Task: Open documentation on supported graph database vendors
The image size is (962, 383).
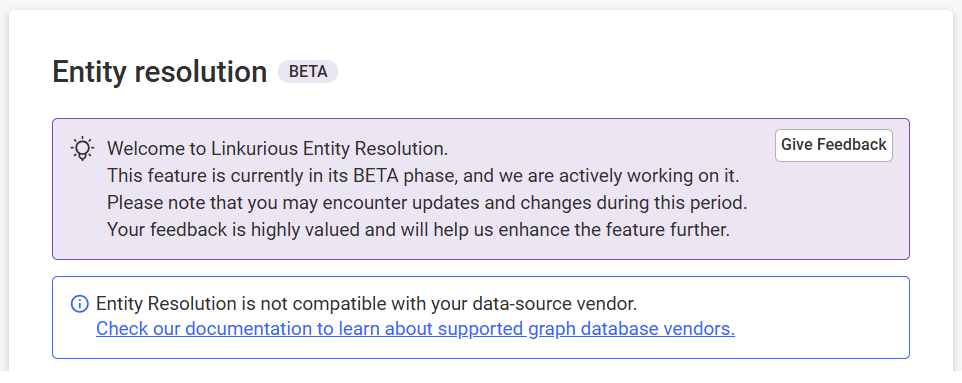Action: (415, 329)
